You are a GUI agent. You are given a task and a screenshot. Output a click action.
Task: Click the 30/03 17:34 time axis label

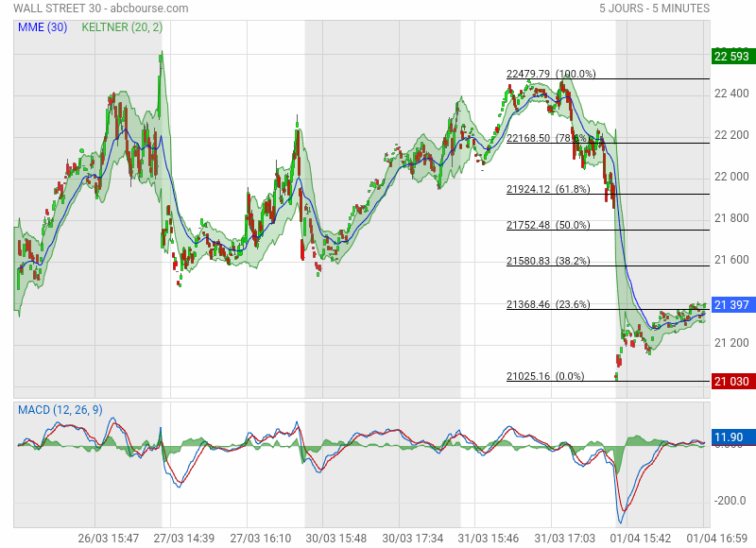click(412, 539)
